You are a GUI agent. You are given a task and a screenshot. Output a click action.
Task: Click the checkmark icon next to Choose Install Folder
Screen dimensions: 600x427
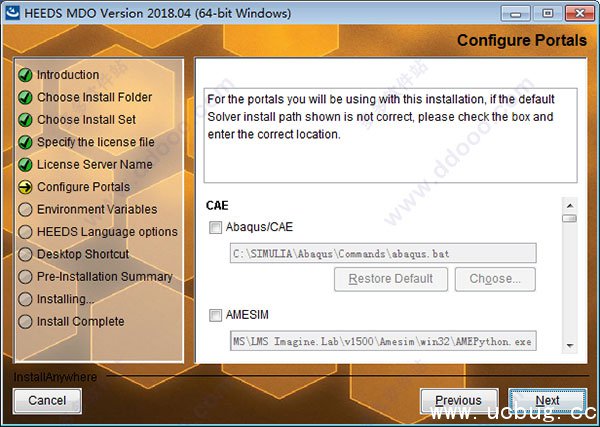coord(25,98)
